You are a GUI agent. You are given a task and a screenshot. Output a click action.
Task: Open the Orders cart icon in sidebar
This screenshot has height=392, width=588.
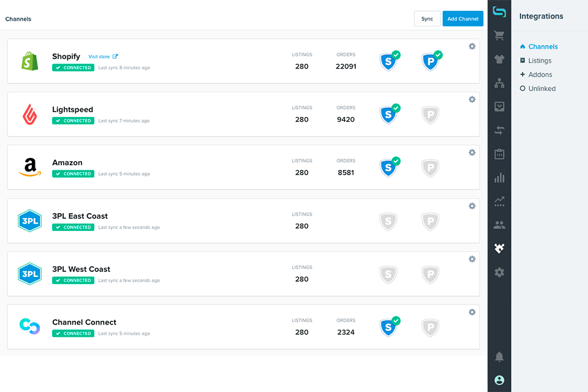[x=499, y=35]
